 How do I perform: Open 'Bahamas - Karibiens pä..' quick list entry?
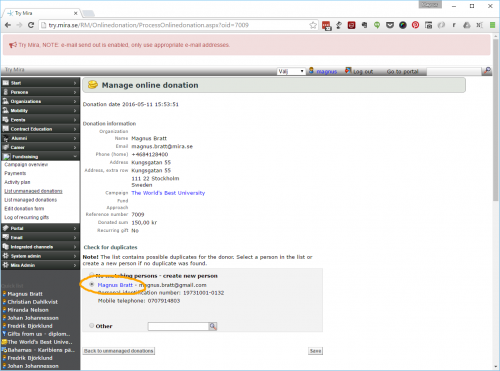click(41, 350)
